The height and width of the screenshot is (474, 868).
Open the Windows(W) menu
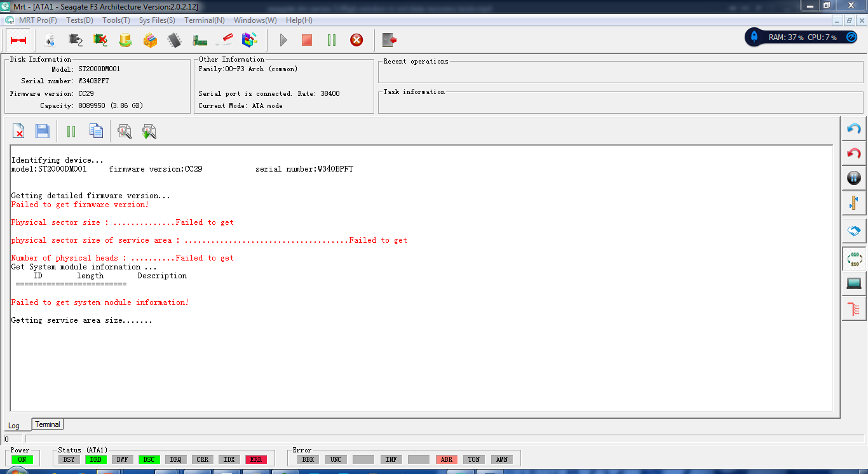click(255, 20)
